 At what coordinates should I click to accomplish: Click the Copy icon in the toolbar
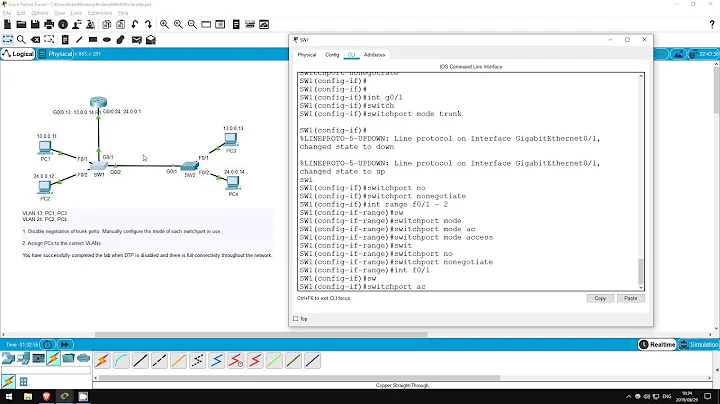107,24
